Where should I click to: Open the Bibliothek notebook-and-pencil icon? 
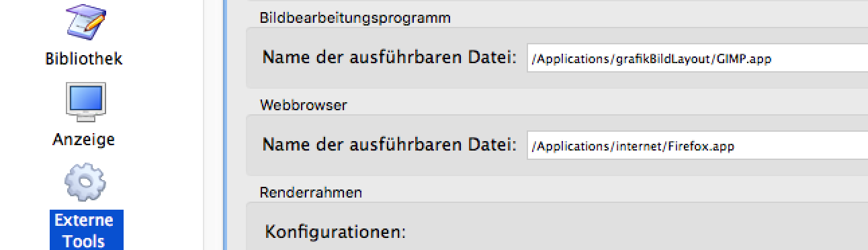(x=85, y=22)
